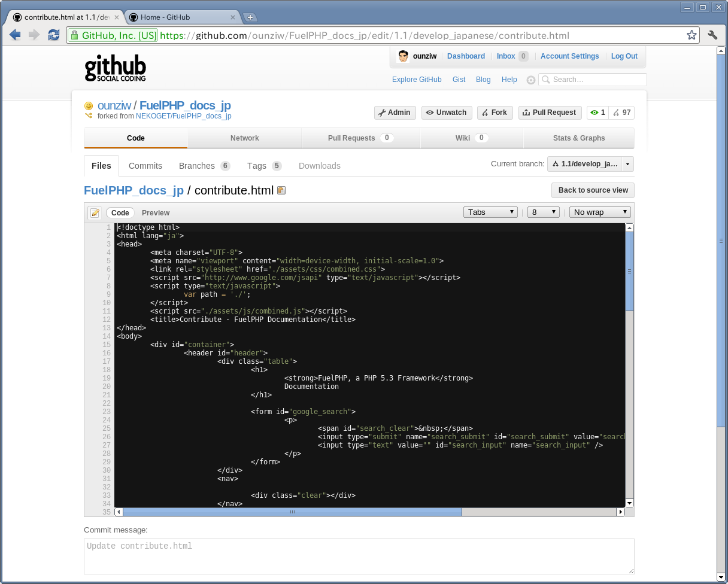Bookmark the page with the star icon
The width and height of the screenshot is (728, 584).
(x=691, y=35)
